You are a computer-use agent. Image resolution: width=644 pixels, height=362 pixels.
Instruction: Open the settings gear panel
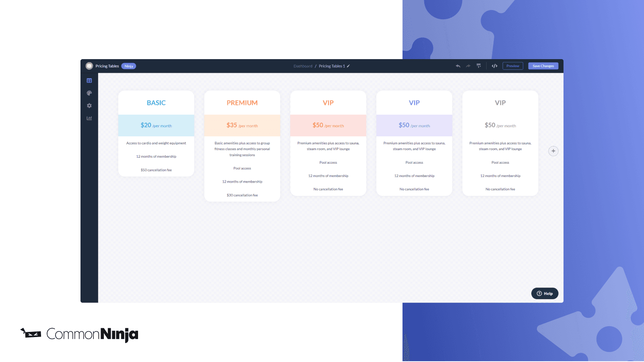[89, 106]
